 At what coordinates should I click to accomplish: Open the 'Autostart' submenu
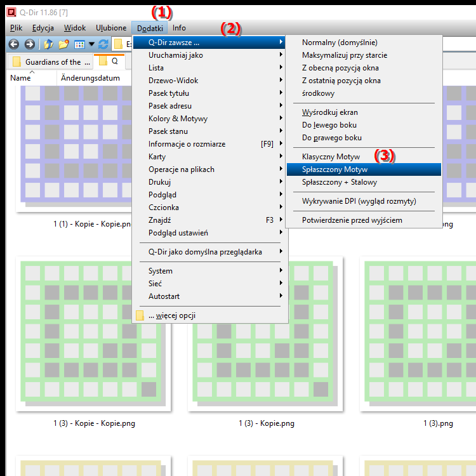click(x=209, y=296)
